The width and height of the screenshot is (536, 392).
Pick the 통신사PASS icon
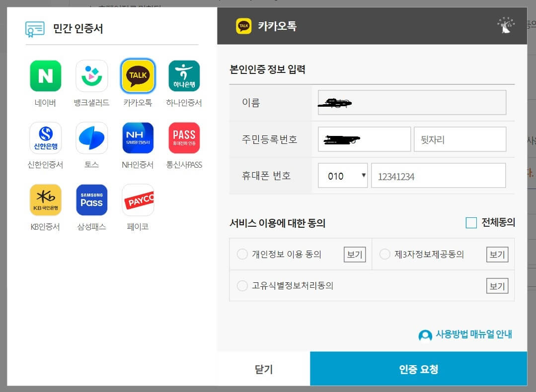point(184,138)
